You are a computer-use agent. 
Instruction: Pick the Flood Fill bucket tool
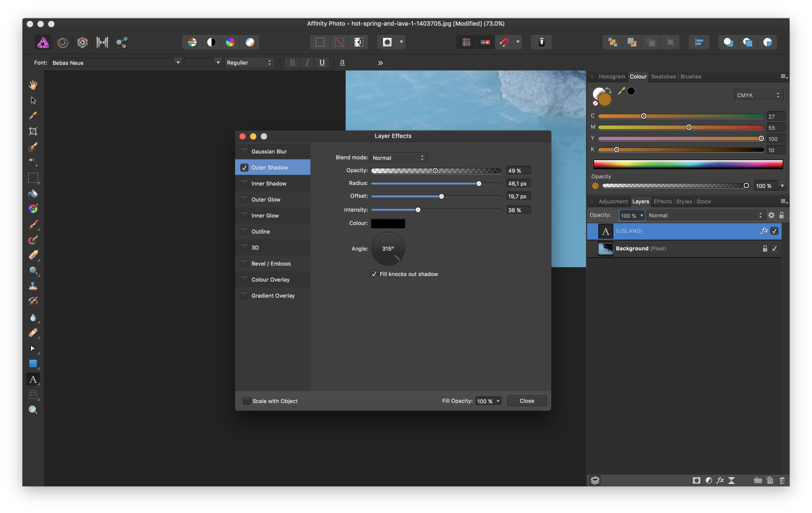tap(33, 194)
